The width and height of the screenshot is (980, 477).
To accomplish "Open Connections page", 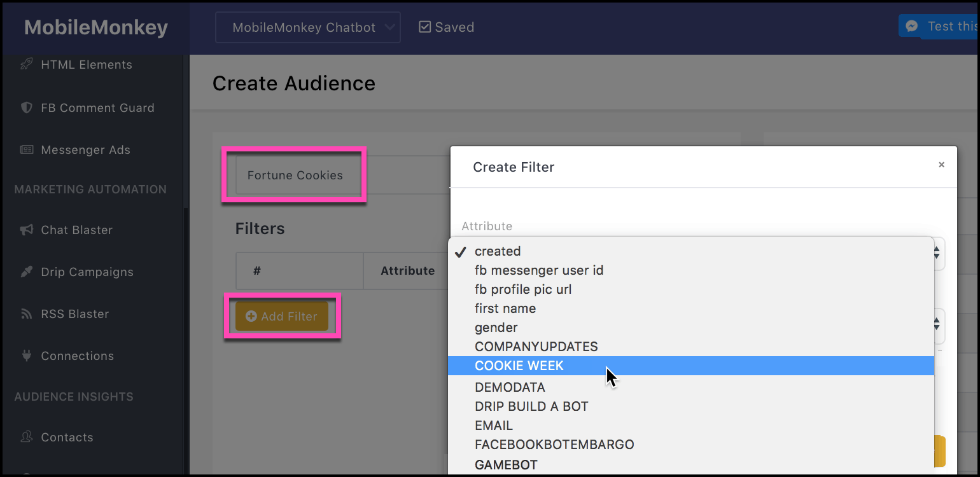I will coord(77,356).
